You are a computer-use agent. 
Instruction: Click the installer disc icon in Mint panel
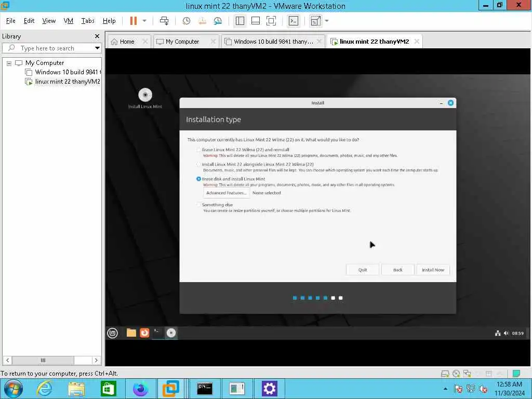point(171,333)
